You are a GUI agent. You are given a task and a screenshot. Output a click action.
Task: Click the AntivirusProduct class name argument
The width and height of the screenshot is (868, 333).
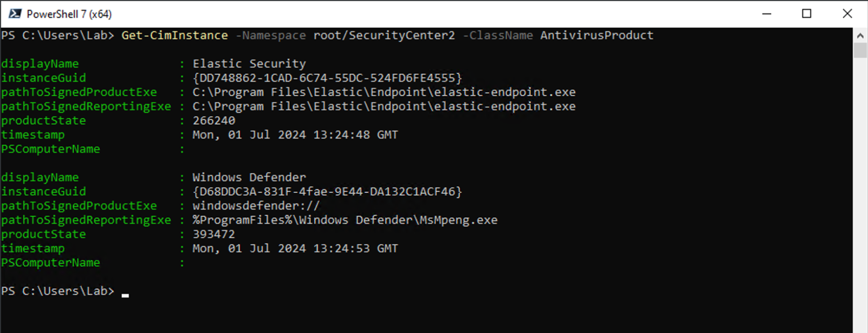[x=597, y=35]
